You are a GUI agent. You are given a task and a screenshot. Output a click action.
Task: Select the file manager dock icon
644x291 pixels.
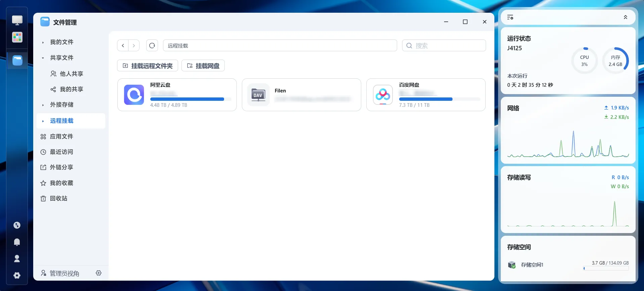17,60
